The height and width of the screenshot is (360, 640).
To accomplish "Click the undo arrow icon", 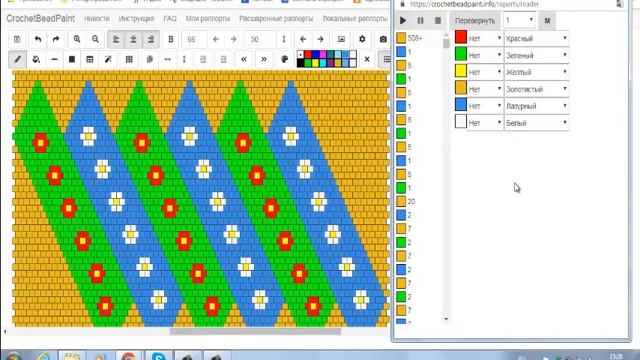I will (x=38, y=39).
